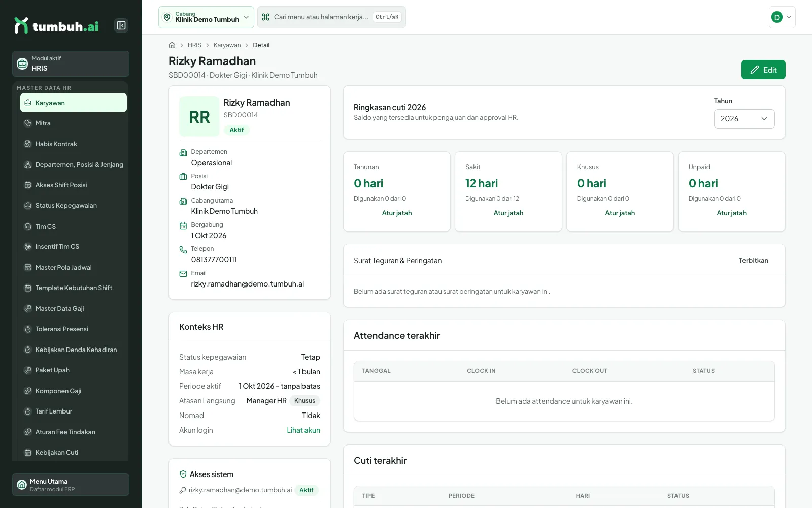Click the Template Kebutuhan Shift icon
The image size is (812, 508).
tap(28, 288)
